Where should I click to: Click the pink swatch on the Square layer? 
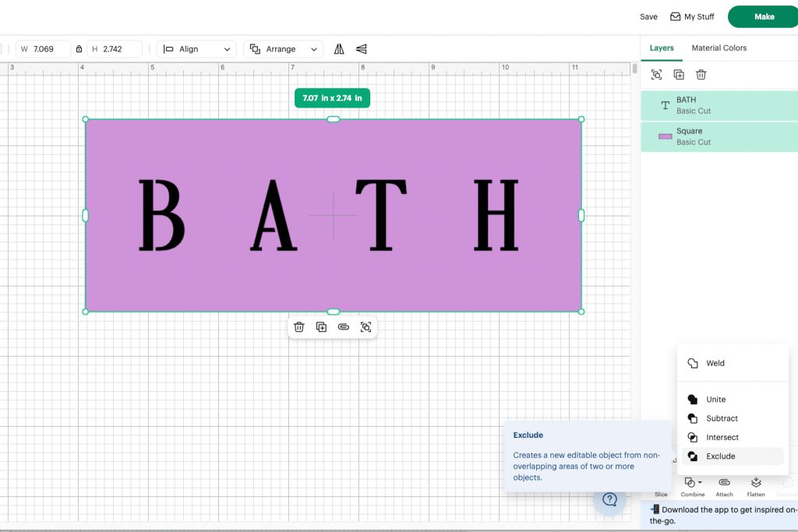pyautogui.click(x=664, y=136)
